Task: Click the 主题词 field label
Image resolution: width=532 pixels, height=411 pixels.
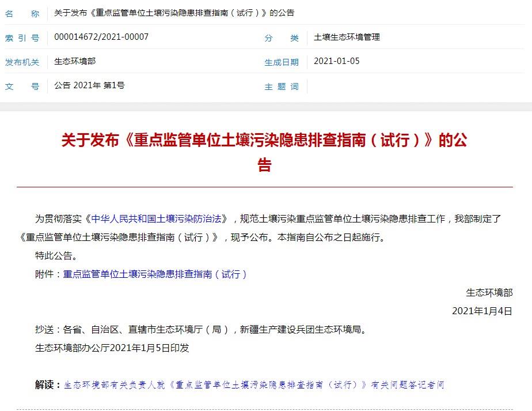Action: 282,86
